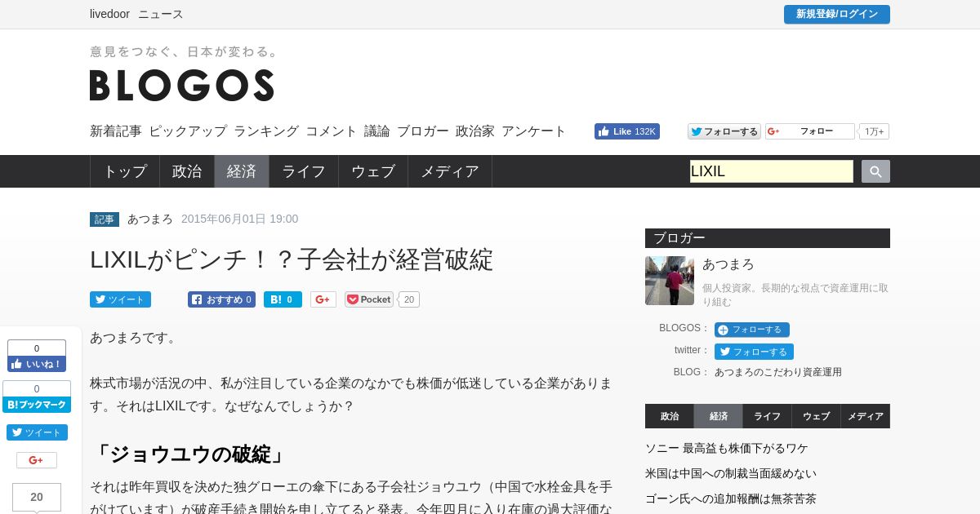
Task: Open livedoor link in top bar
Action: point(109,14)
